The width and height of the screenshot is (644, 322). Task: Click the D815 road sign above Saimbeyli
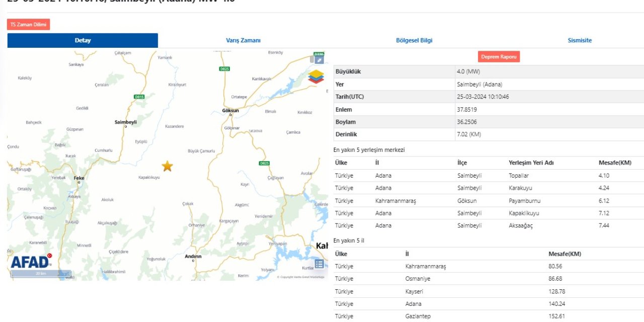139,97
